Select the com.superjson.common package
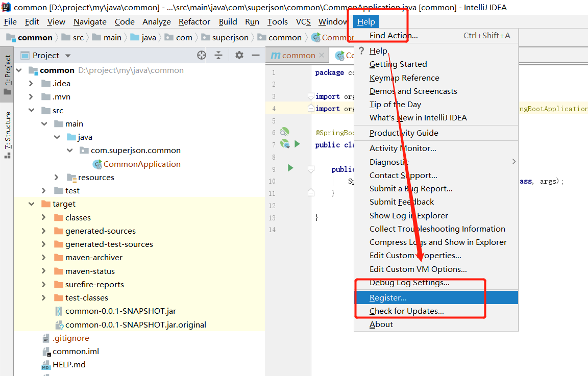The width and height of the screenshot is (588, 376). click(x=135, y=151)
